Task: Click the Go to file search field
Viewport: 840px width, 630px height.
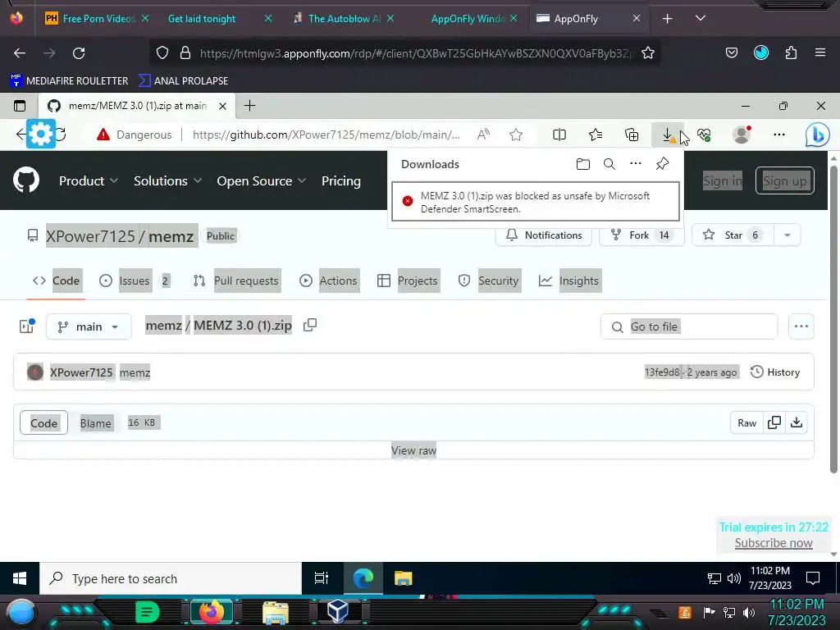Action: (689, 326)
